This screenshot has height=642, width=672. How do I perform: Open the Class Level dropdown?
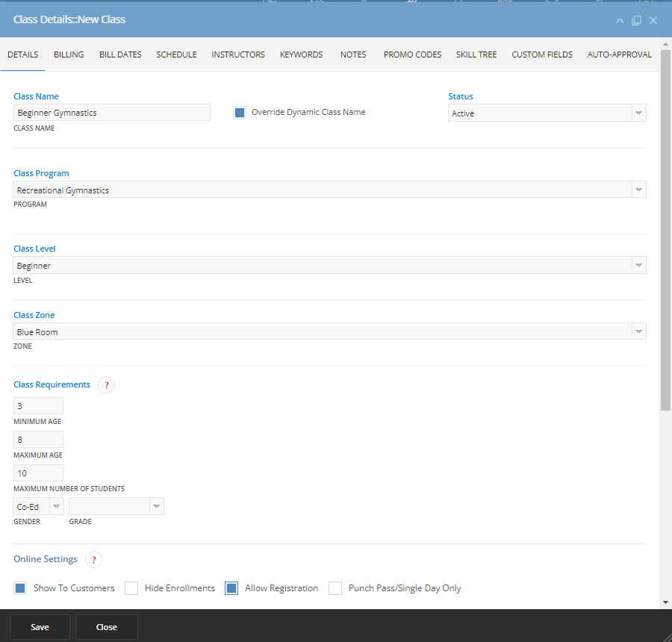(639, 265)
